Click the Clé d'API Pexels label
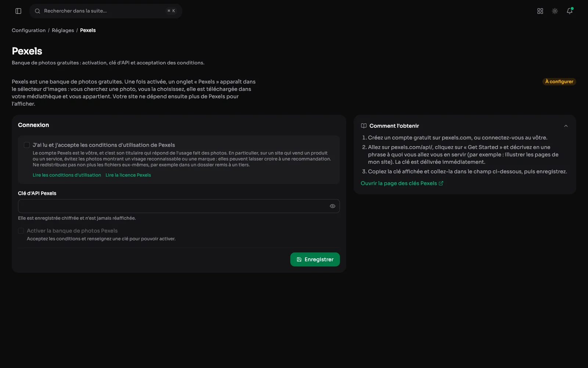Image resolution: width=588 pixels, height=368 pixels. pos(37,193)
